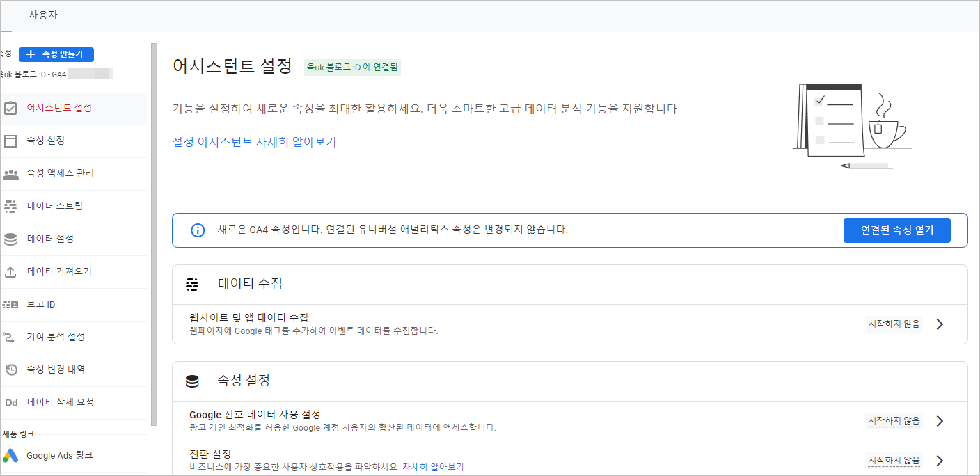Screen dimensions: 980x476
Task: Switch to the 사용자 tab
Action: (43, 15)
